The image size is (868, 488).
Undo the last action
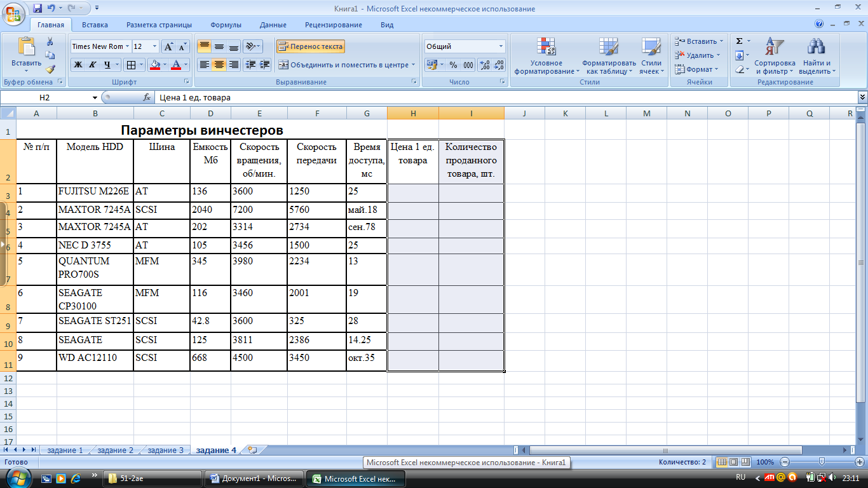coord(51,9)
